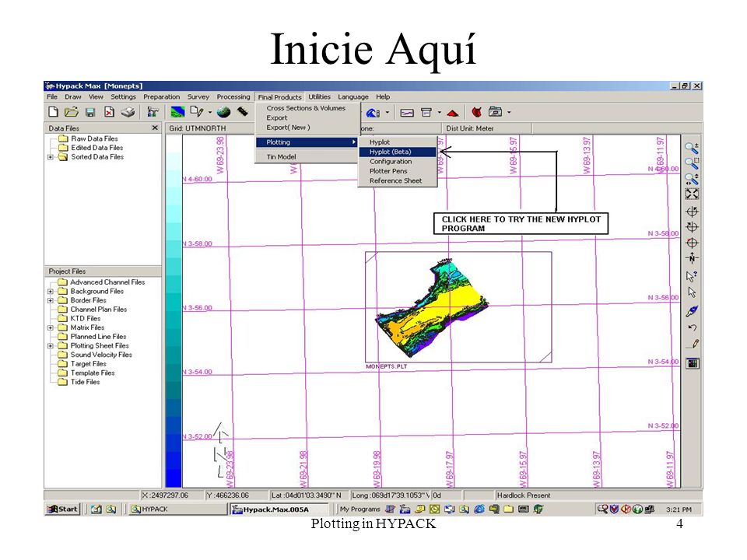Image resolution: width=747 pixels, height=560 pixels.
Task: Click the red devil-face icon
Action: point(476,112)
